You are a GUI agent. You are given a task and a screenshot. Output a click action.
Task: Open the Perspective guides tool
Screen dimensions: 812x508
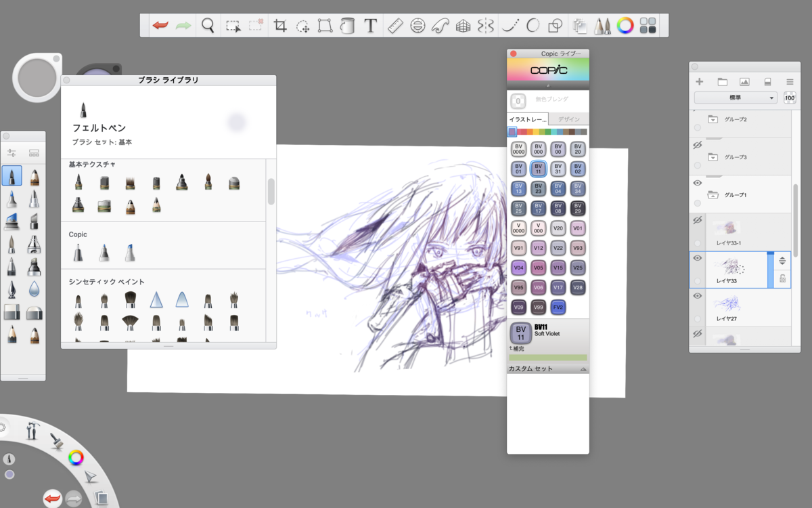tap(463, 26)
